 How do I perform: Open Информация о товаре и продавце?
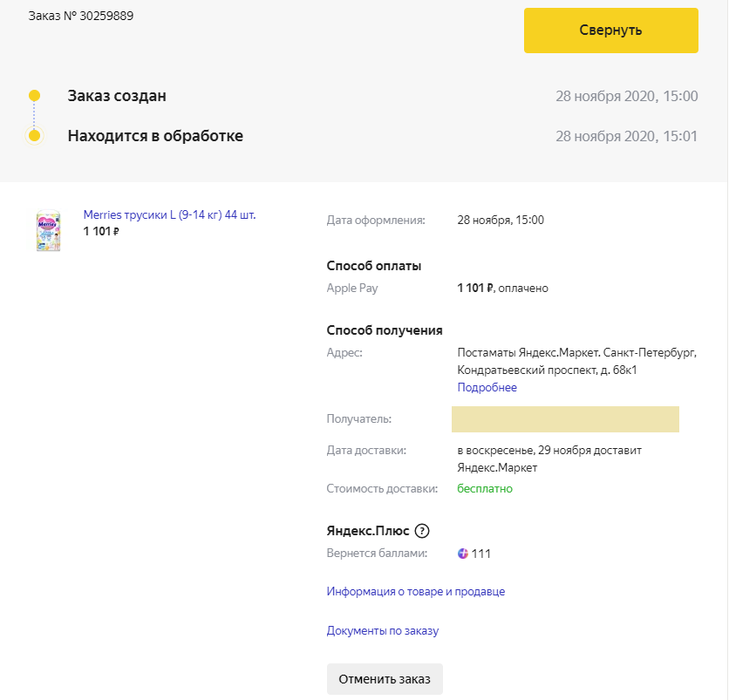point(415,592)
